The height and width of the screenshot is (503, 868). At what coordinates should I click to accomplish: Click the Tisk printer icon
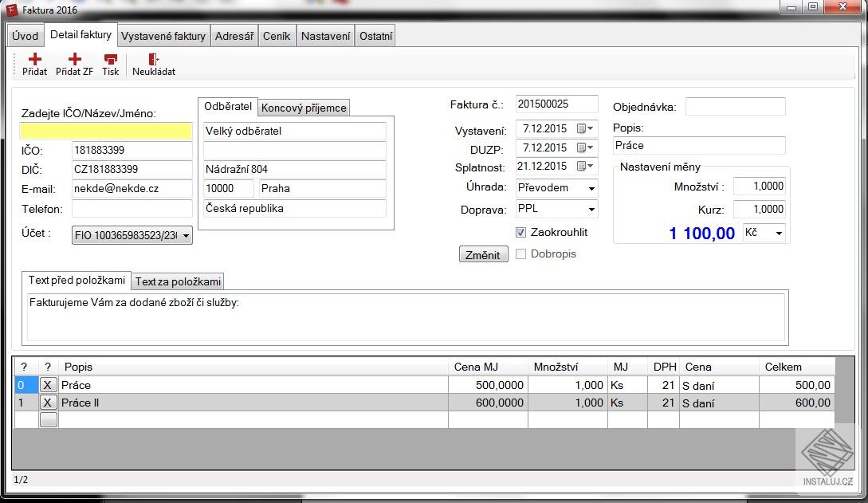[110, 60]
